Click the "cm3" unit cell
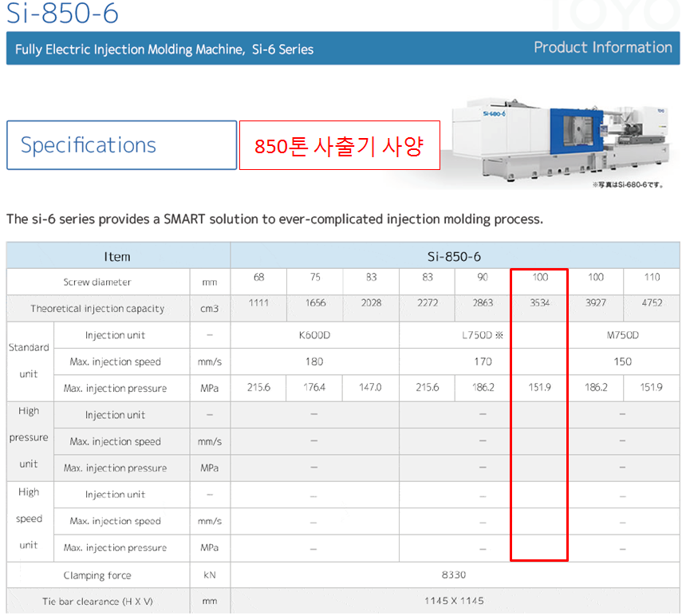 [210, 309]
